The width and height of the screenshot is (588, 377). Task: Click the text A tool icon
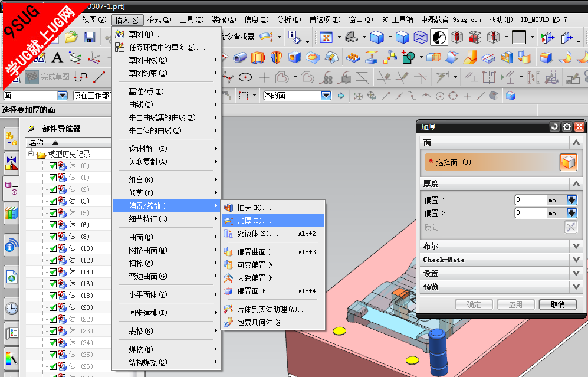click(x=57, y=57)
